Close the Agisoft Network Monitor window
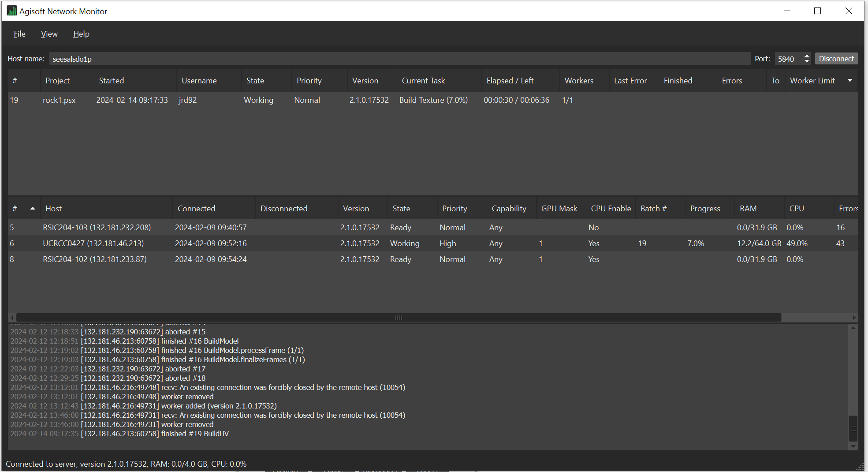Viewport: 868px width, 472px height. [849, 11]
